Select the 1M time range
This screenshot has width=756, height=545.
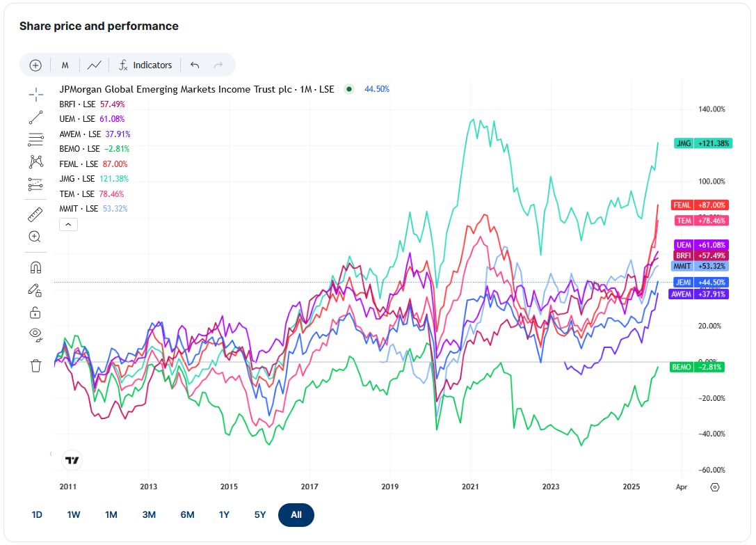pos(111,514)
